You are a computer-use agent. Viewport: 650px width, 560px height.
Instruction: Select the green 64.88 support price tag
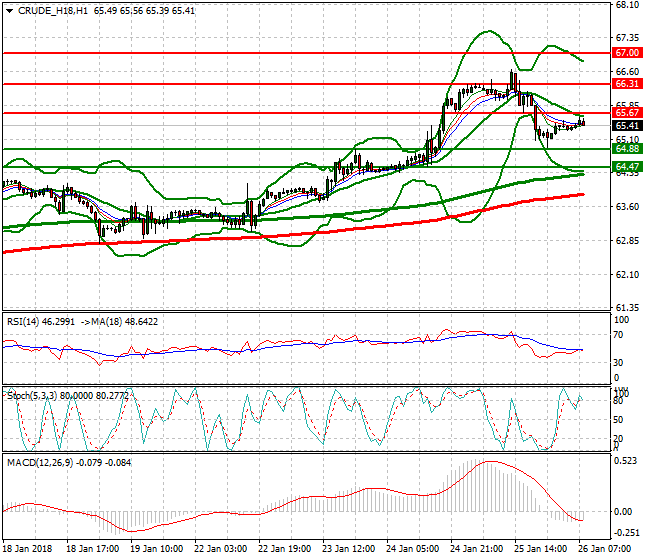(x=627, y=149)
